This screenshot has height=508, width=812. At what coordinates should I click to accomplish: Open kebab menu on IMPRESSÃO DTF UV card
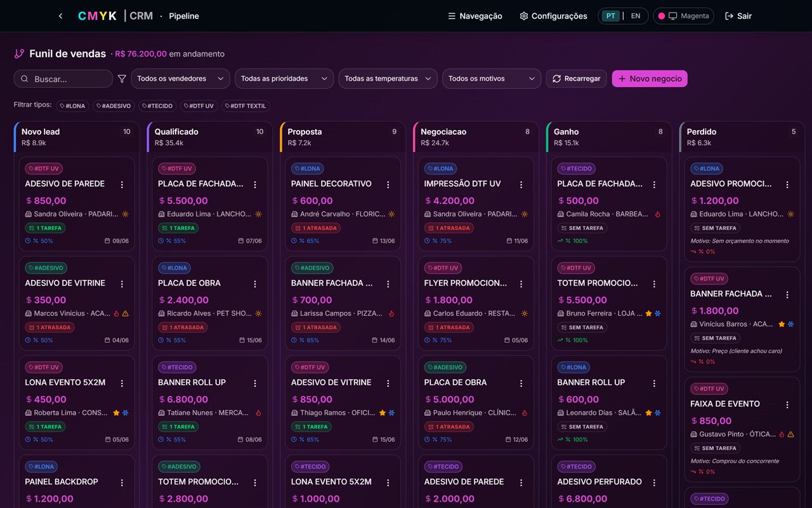click(521, 185)
